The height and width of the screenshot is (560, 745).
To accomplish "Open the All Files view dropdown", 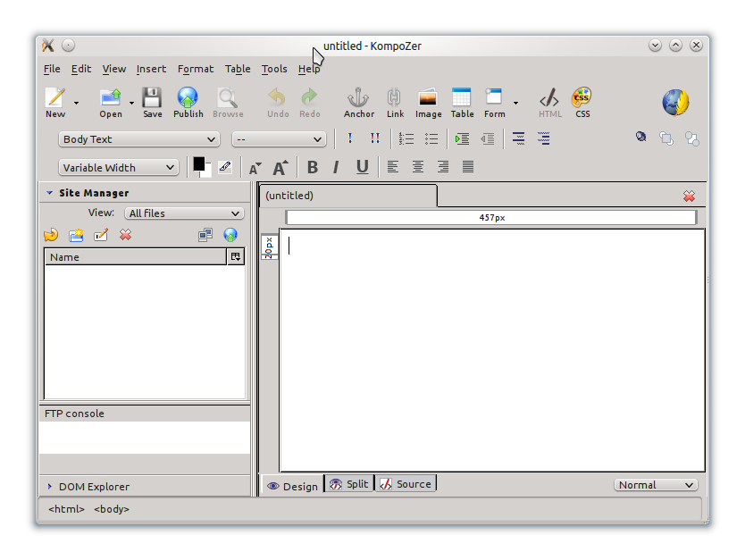I will click(x=184, y=213).
